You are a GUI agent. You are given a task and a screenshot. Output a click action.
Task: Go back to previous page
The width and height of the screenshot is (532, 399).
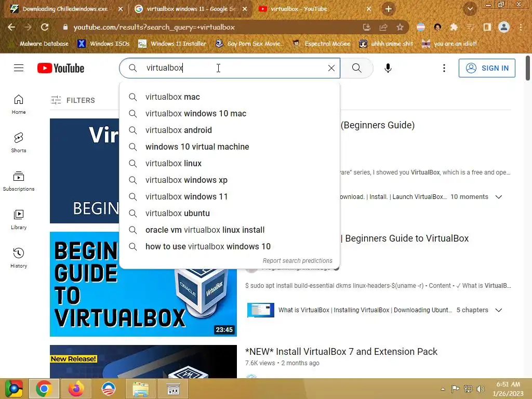pyautogui.click(x=11, y=27)
